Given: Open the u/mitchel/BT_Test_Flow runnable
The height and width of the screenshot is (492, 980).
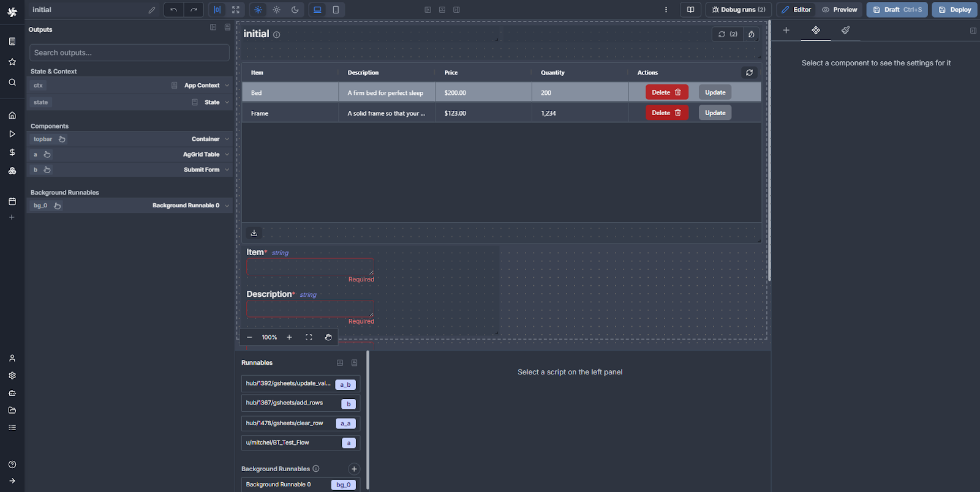Looking at the screenshot, I should click(x=301, y=442).
